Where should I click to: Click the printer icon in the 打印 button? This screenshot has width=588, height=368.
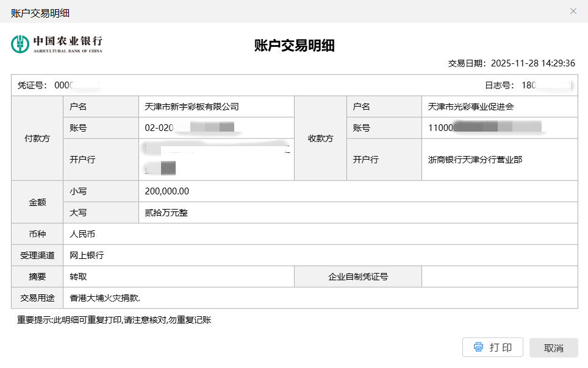(x=479, y=347)
